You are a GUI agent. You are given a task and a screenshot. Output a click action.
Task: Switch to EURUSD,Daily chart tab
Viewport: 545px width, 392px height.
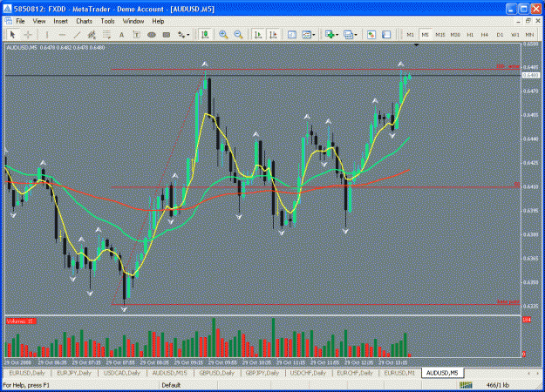(x=27, y=373)
